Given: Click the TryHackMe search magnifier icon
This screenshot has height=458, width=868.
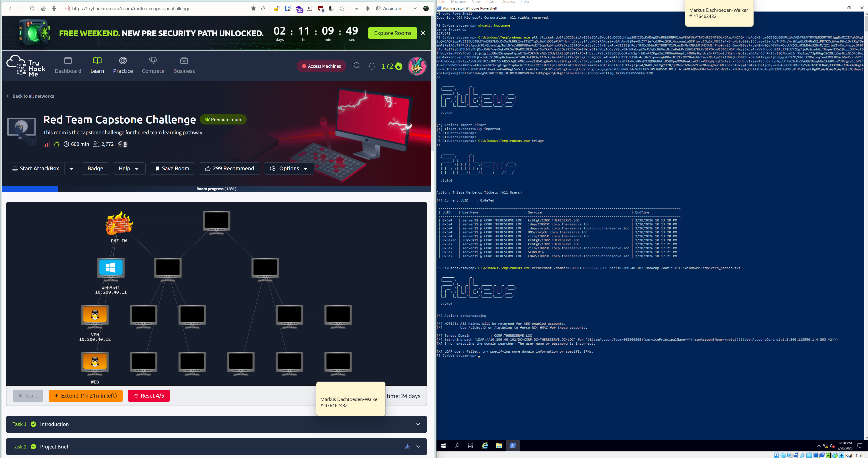Looking at the screenshot, I should tap(357, 66).
